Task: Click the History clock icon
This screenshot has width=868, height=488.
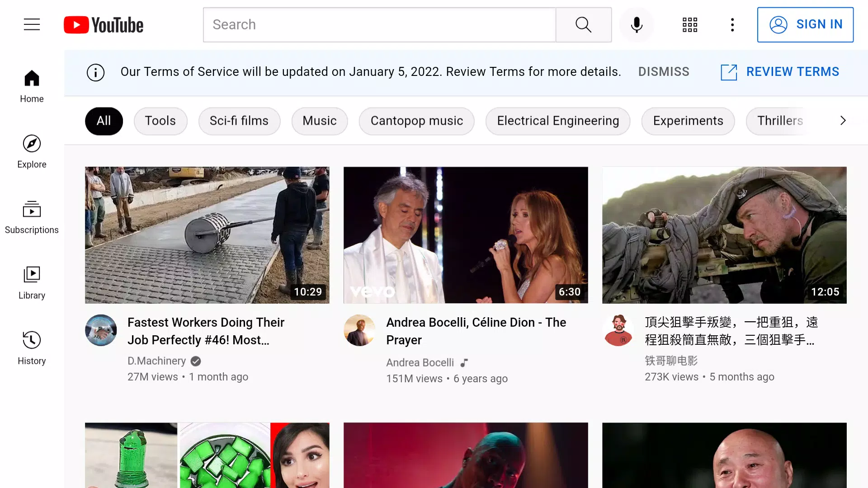Action: point(32,340)
